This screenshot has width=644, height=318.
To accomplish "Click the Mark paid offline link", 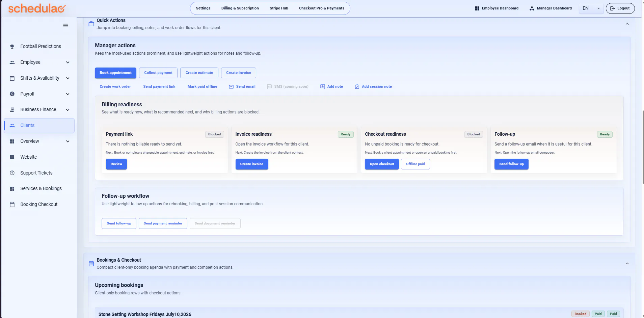I will coord(202,87).
